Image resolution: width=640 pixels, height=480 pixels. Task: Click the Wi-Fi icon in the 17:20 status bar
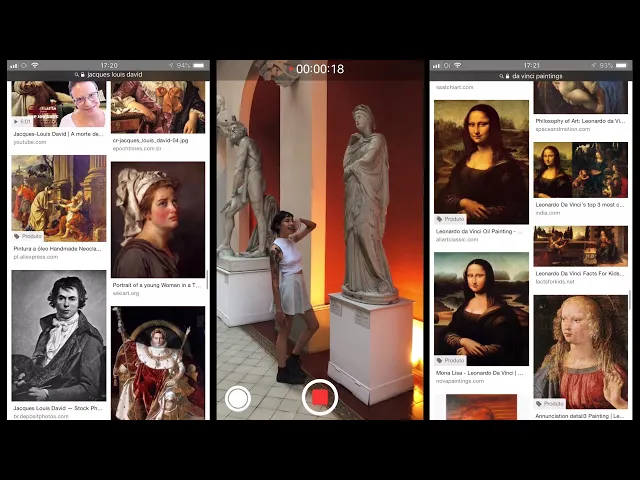point(36,65)
